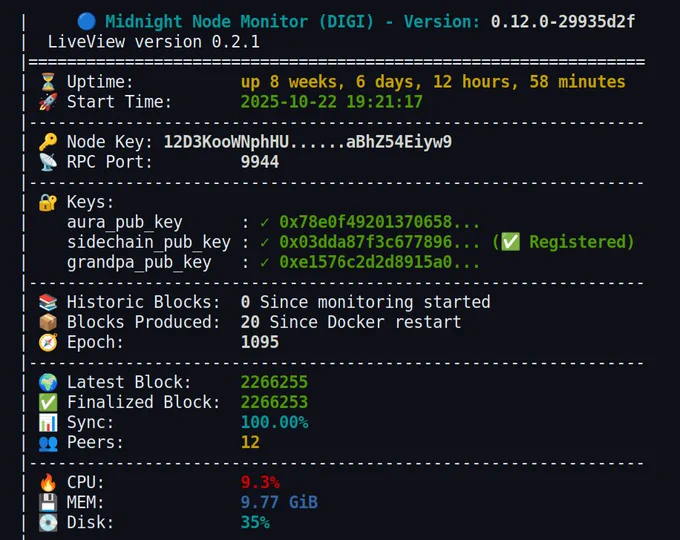Screen dimensions: 680x540
Task: Click the 'Disk:' label
Action: point(90,522)
